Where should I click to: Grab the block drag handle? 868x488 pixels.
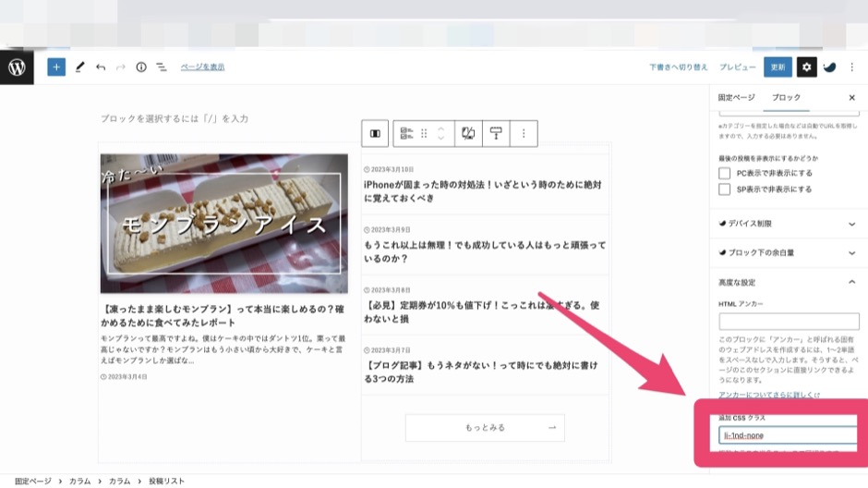point(424,133)
